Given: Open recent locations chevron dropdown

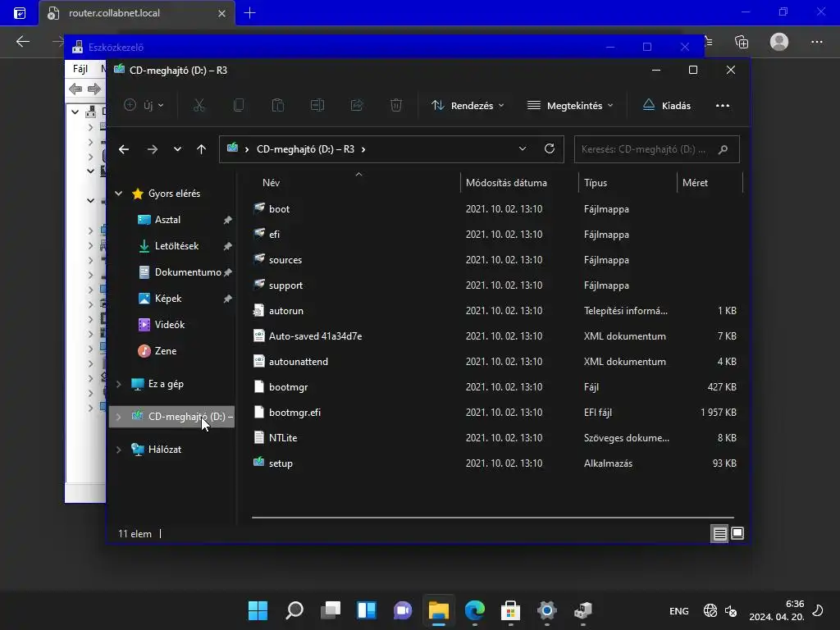Looking at the screenshot, I should [x=177, y=149].
